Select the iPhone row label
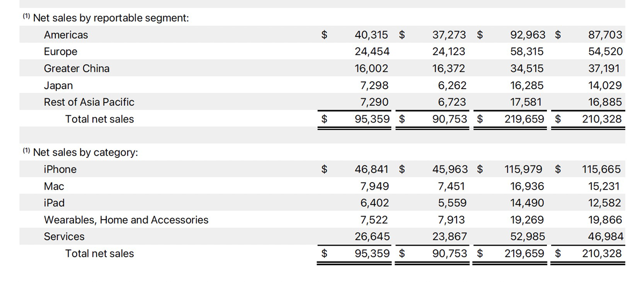This screenshot has width=644, height=282. [x=60, y=169]
